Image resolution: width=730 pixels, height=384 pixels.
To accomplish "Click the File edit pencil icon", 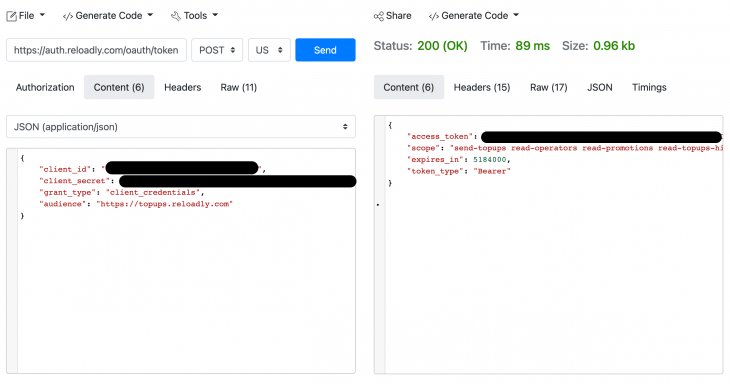I will coord(11,16).
